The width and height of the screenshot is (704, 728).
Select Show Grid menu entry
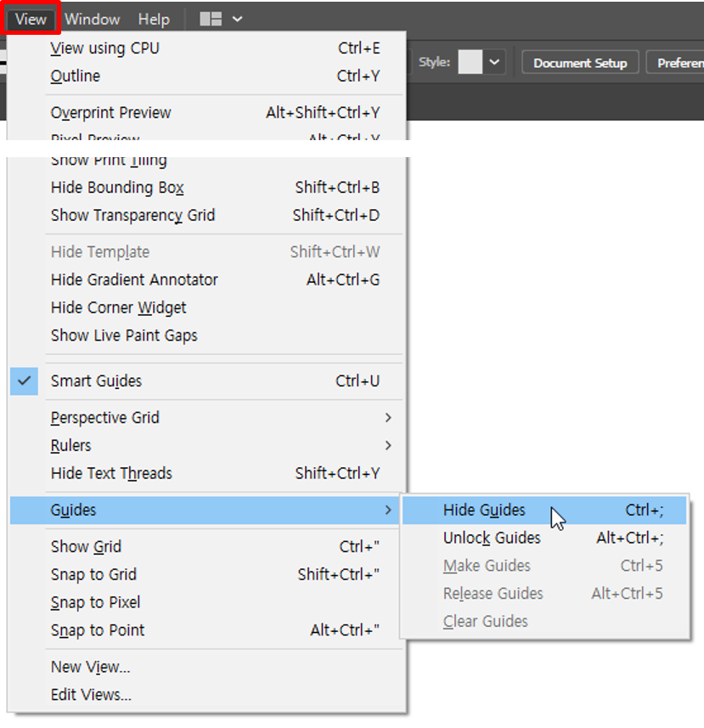tap(86, 546)
